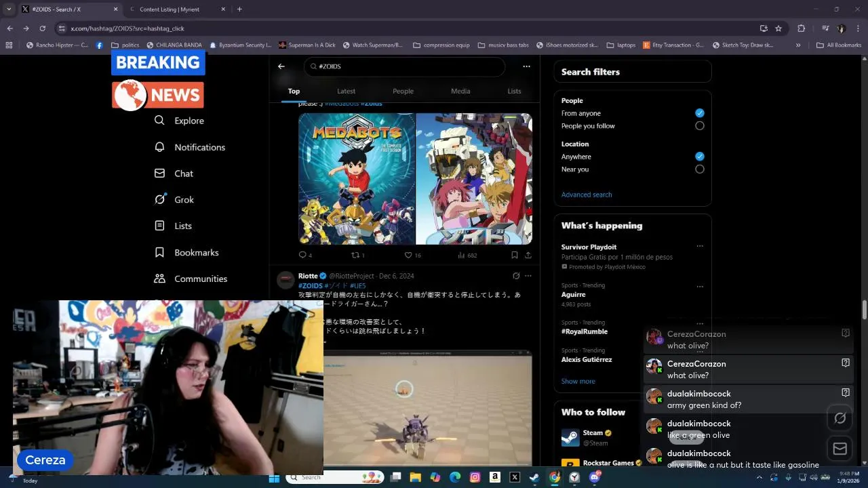Viewport: 868px width, 488px height.
Task: Open File Explorer from the taskbar
Action: pyautogui.click(x=416, y=477)
